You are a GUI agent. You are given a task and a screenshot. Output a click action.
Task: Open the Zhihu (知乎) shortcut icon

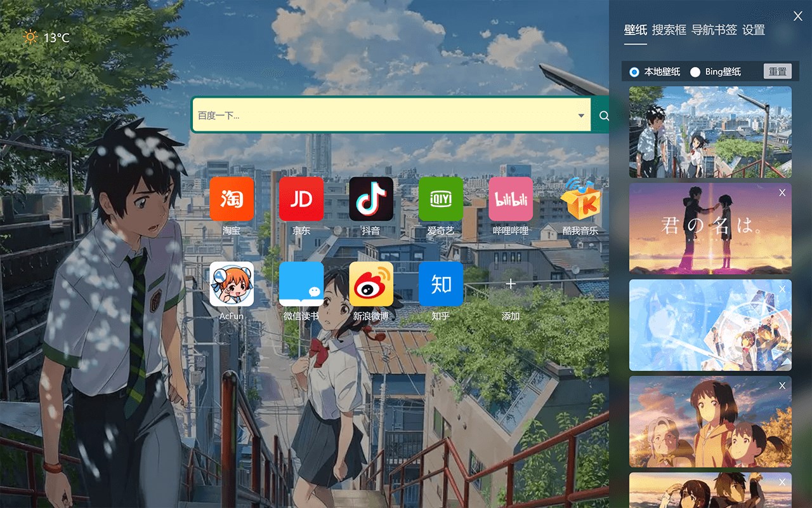[x=441, y=284]
